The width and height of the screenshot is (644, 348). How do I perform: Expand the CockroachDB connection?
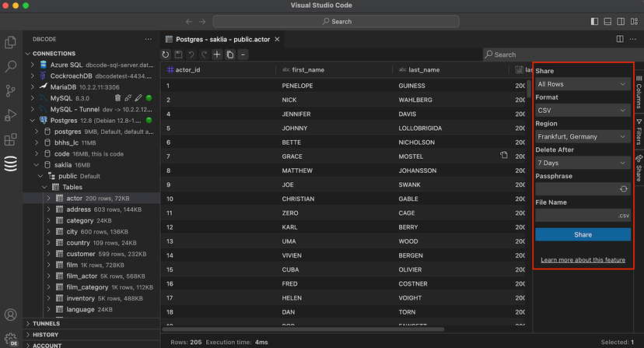pos(33,76)
